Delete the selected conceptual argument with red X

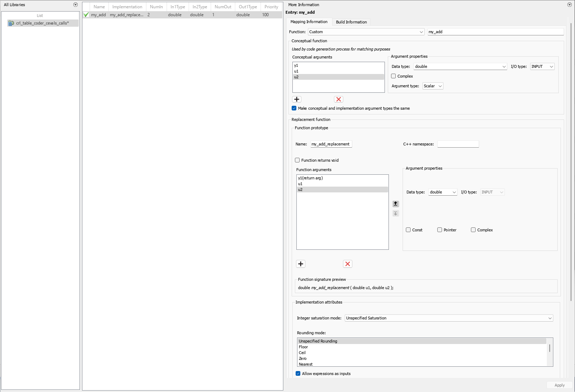click(x=339, y=99)
